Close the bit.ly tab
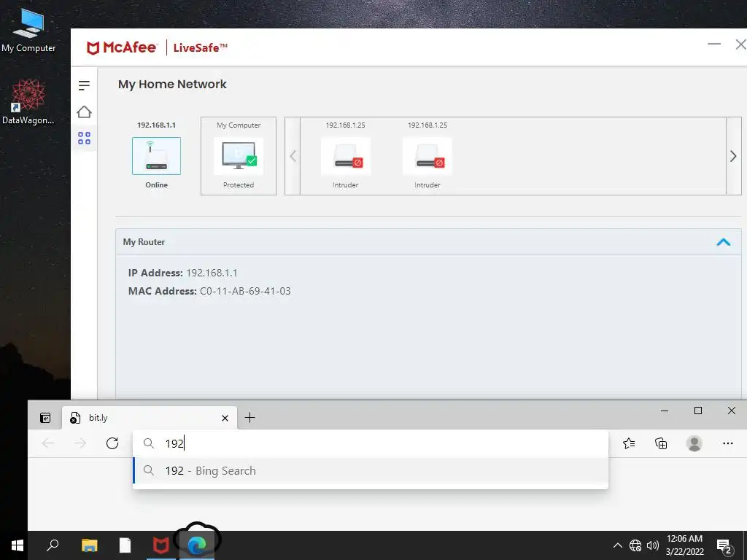Image resolution: width=747 pixels, height=560 pixels. coord(225,418)
